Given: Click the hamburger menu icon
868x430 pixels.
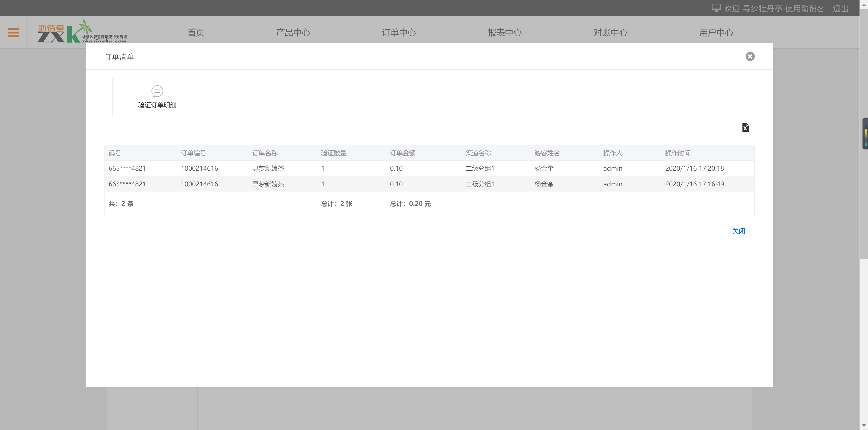Looking at the screenshot, I should click(x=14, y=32).
